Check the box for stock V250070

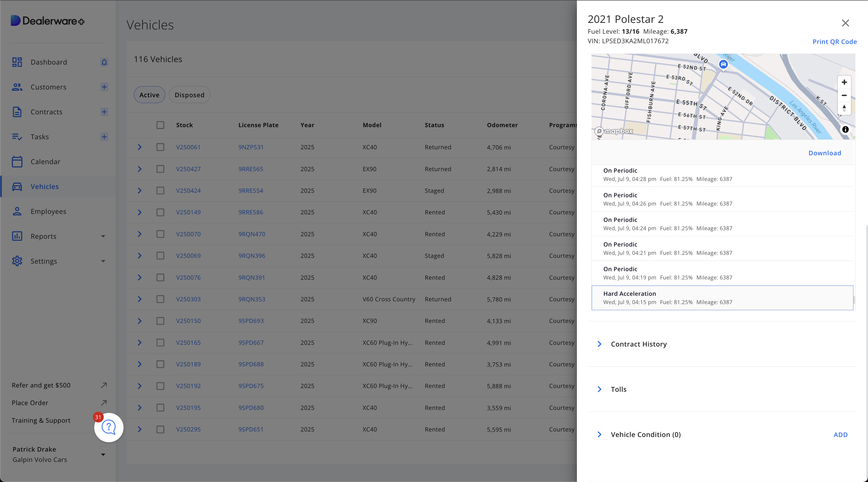[x=160, y=234]
